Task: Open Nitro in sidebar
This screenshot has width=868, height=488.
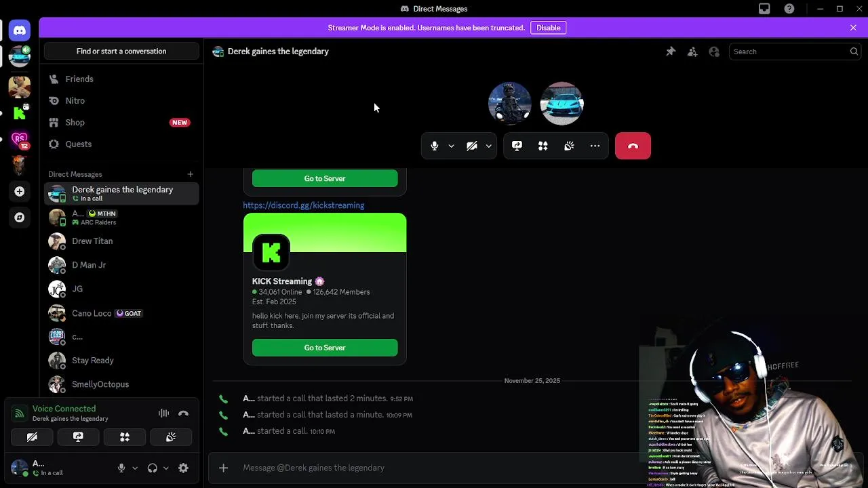Action: point(121,101)
